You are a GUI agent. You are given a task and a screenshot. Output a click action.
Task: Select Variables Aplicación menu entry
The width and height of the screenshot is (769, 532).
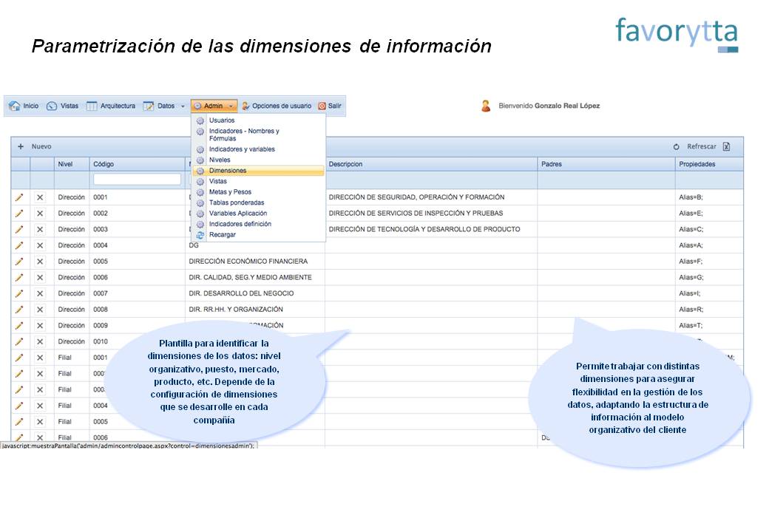pos(238,214)
